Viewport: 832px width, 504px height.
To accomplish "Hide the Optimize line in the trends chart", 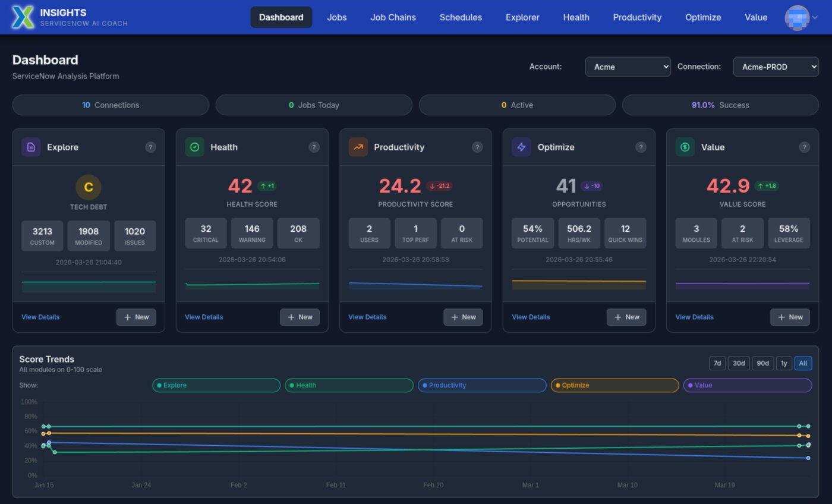I will point(614,385).
